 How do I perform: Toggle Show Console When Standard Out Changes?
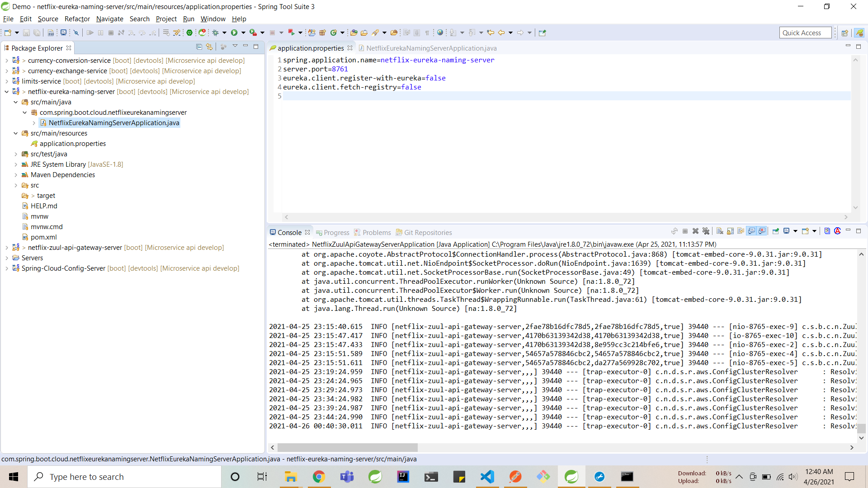point(751,231)
